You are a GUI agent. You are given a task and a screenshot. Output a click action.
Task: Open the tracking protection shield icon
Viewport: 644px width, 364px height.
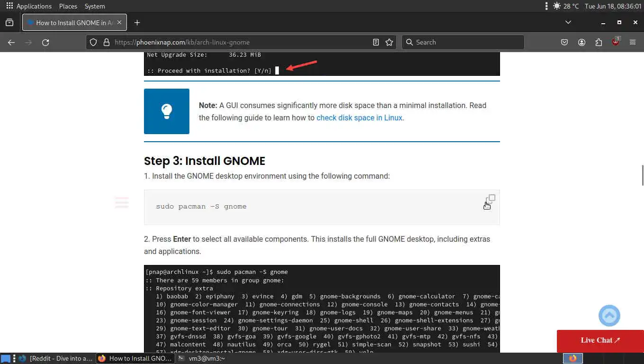93,42
